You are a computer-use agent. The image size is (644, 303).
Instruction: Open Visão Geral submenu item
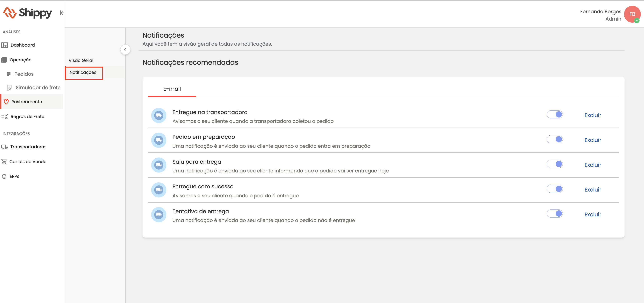point(81,60)
